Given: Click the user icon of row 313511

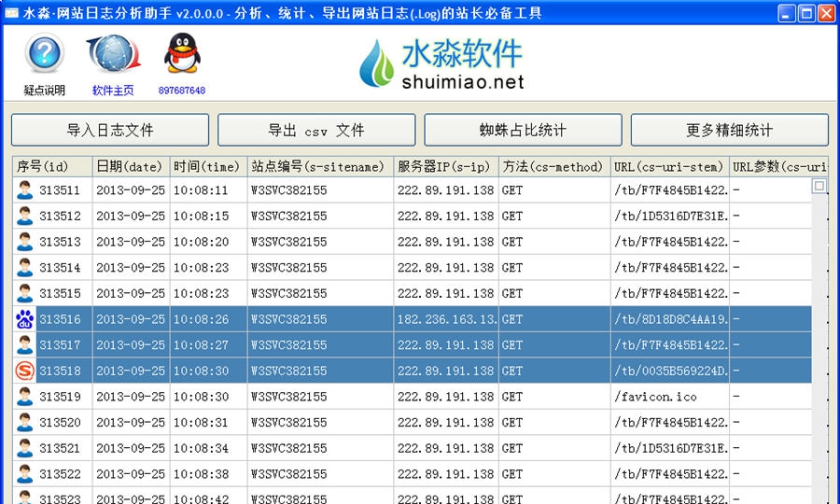Looking at the screenshot, I should click(x=24, y=190).
